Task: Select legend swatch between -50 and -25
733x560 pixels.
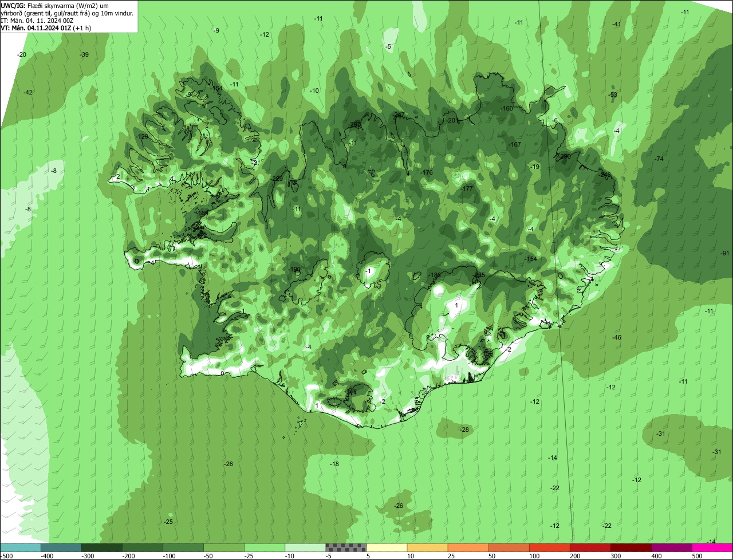Action: click(x=224, y=547)
